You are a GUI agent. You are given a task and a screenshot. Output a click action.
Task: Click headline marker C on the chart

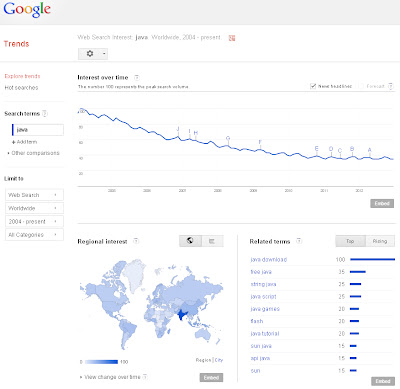click(x=340, y=150)
